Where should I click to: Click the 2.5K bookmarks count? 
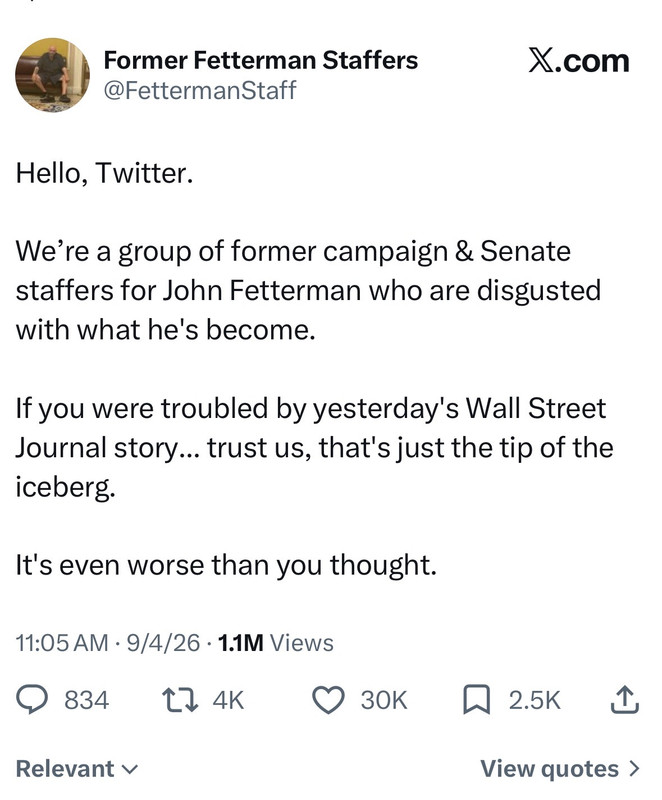(x=534, y=700)
